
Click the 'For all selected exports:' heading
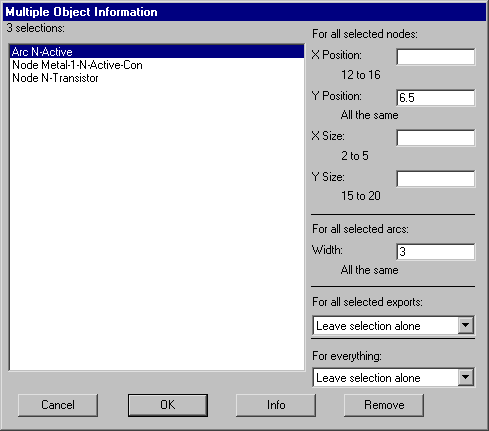pyautogui.click(x=367, y=302)
